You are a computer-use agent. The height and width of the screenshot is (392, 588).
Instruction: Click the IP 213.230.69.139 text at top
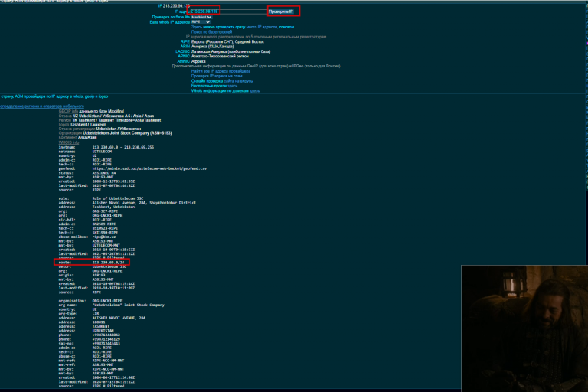click(x=174, y=6)
